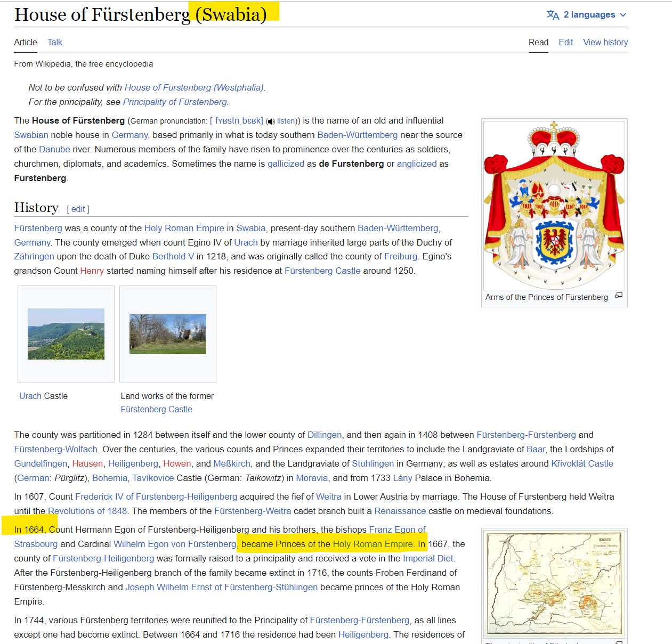The width and height of the screenshot is (672, 644).
Task: Open the Fürstenberg-Wolfach link
Action: [x=56, y=449]
